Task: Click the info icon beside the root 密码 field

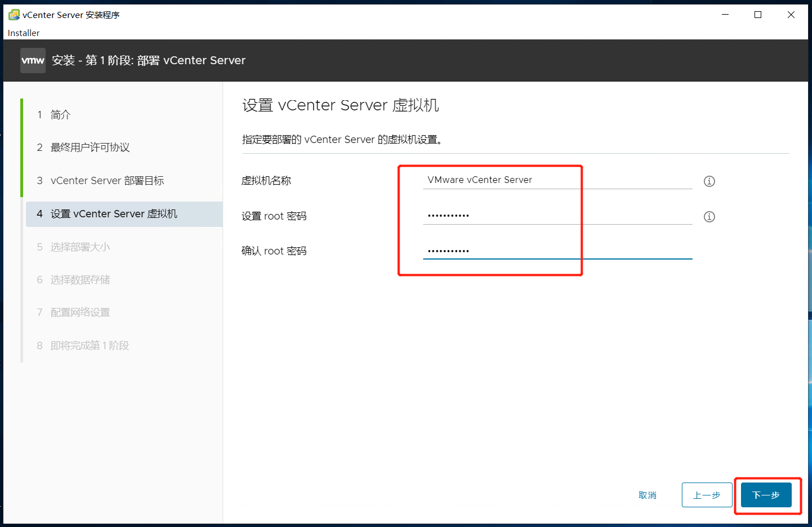Action: (709, 216)
